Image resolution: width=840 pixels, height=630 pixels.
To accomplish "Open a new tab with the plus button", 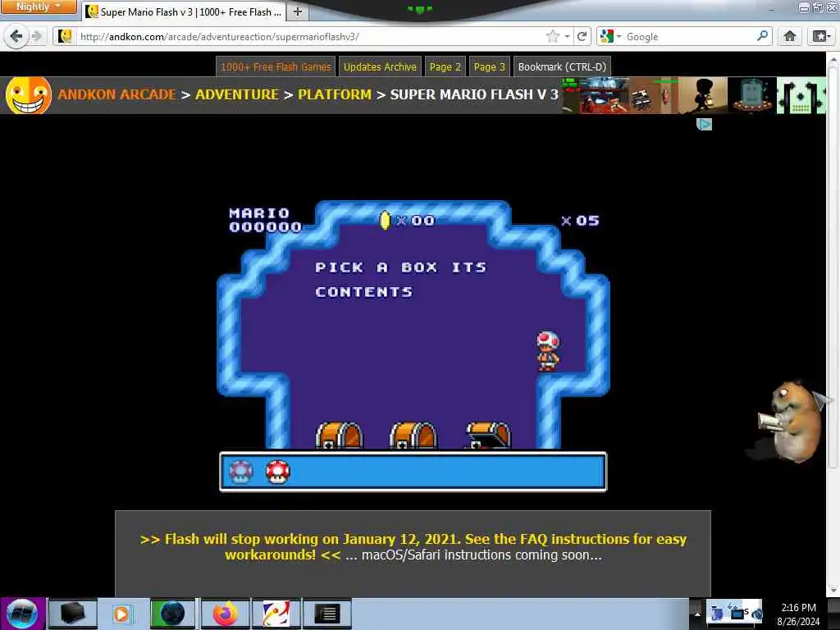I will (x=298, y=11).
